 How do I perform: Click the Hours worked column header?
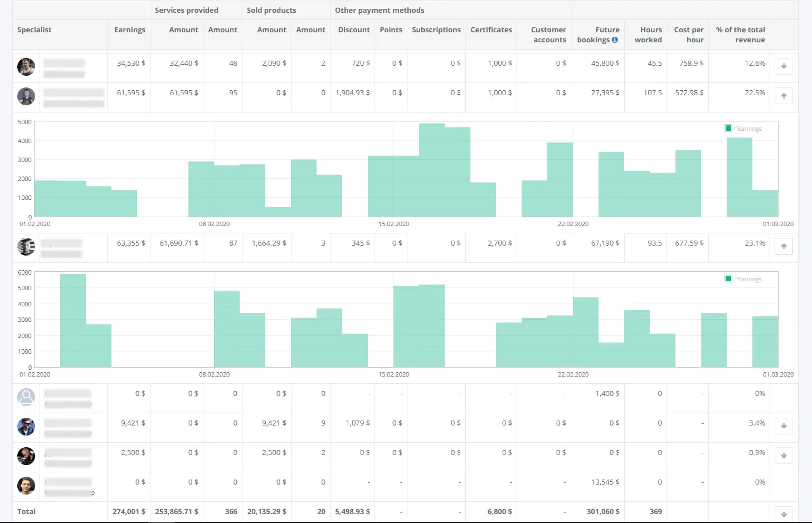tap(648, 35)
